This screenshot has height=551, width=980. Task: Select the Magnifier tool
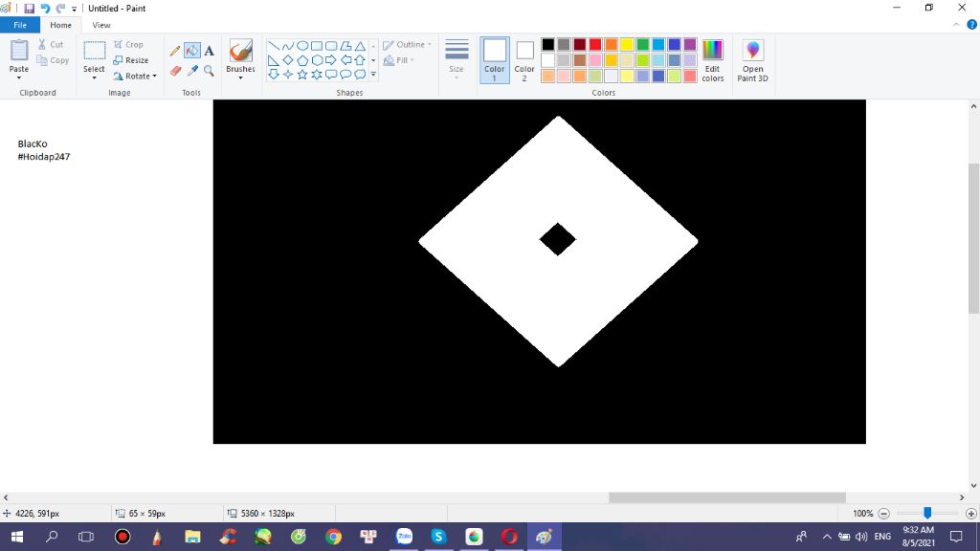click(209, 71)
